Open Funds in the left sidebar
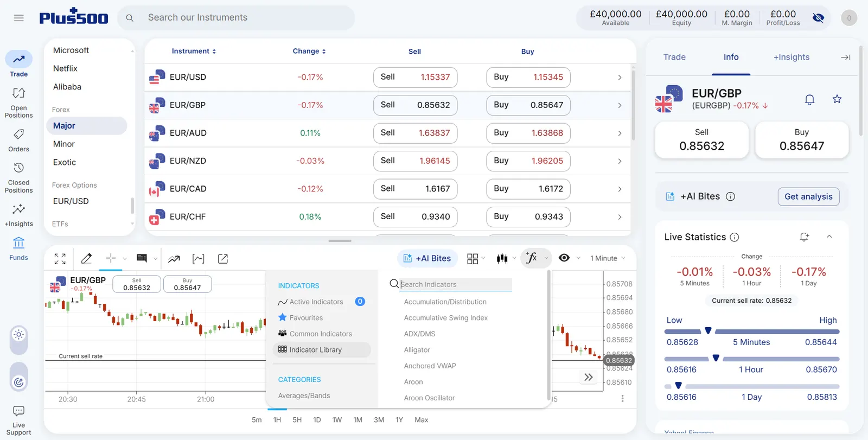The height and width of the screenshot is (440, 868). [18, 248]
